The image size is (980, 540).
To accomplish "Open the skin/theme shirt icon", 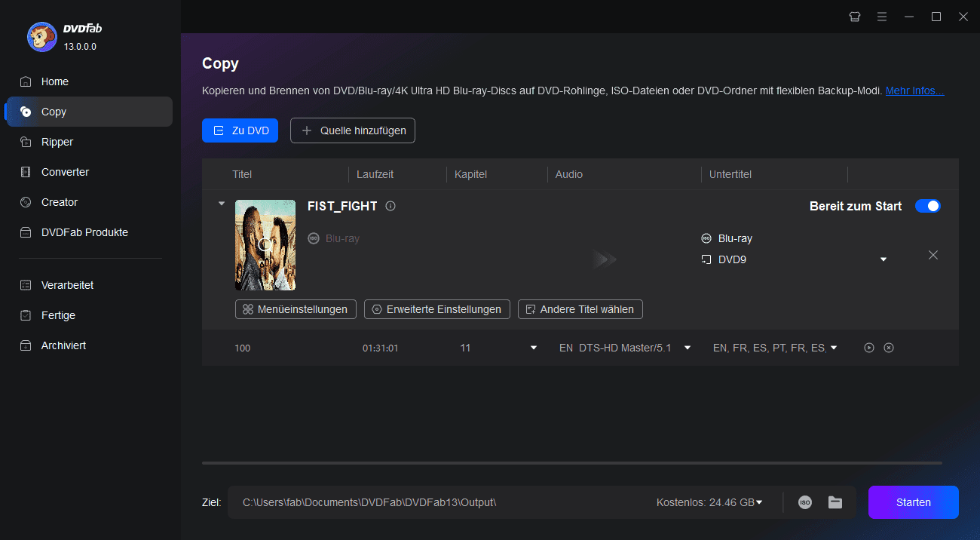I will (x=855, y=17).
